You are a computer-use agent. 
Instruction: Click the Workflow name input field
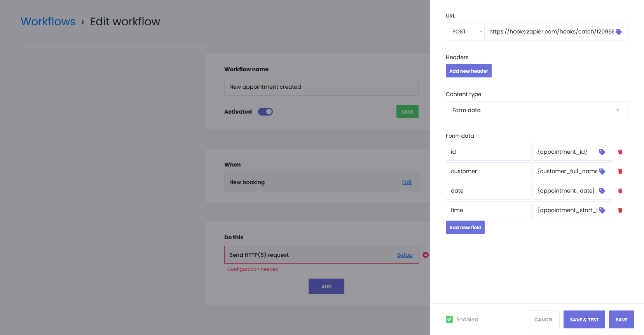pos(321,87)
